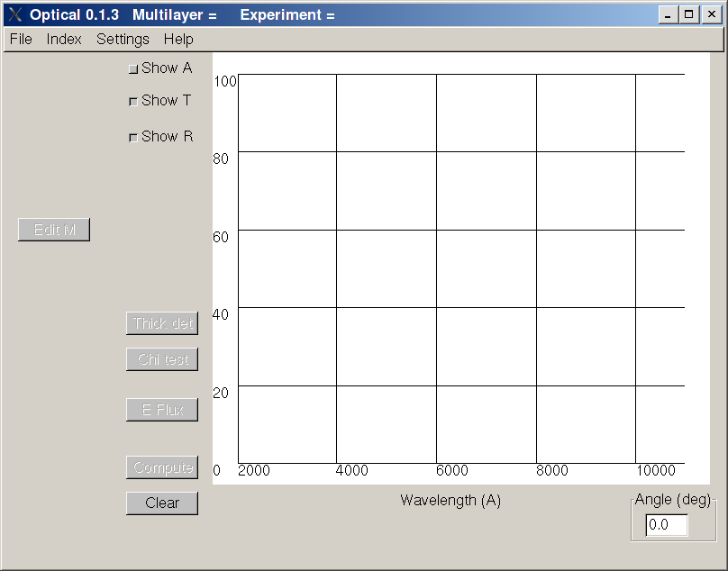Open the Settings menu
The height and width of the screenshot is (571, 728).
[123, 39]
